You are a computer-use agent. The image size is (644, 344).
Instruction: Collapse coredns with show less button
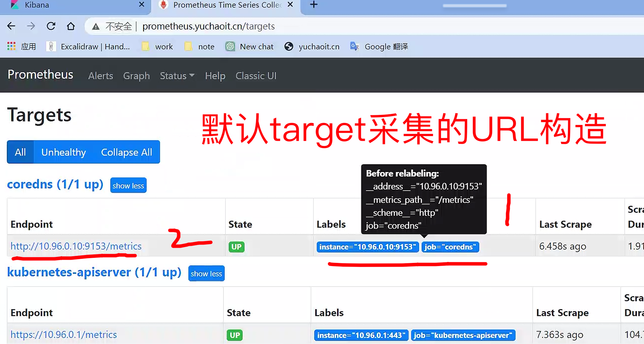coord(128,186)
